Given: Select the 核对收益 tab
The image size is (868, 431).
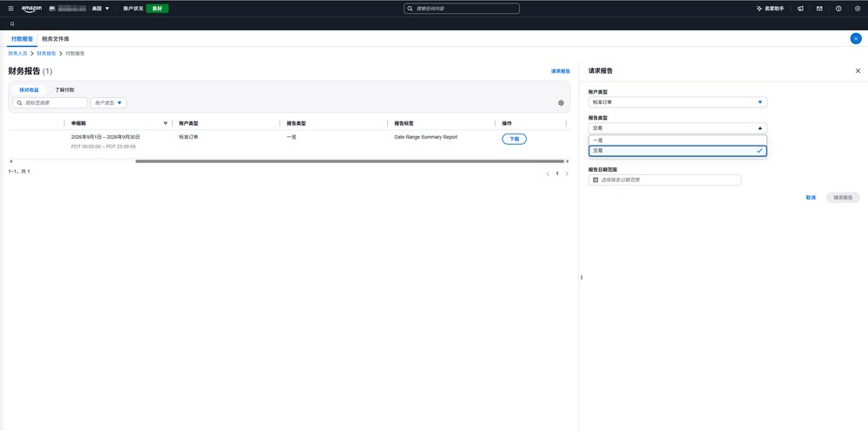Looking at the screenshot, I should pos(29,89).
